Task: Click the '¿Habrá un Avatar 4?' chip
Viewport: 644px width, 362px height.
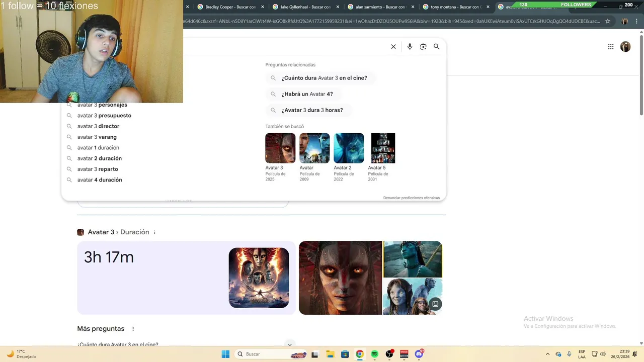Action: pyautogui.click(x=303, y=94)
